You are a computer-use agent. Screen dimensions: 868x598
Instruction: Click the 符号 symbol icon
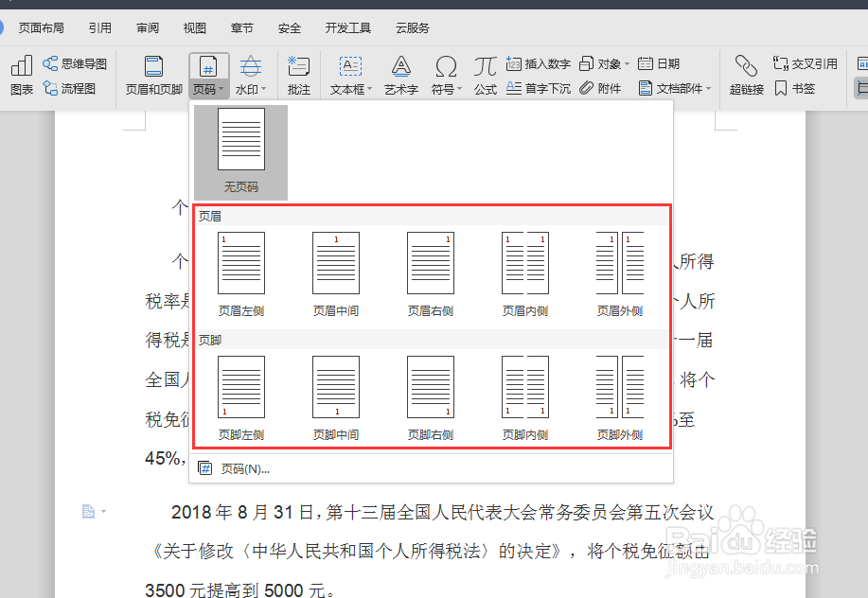coord(446,67)
